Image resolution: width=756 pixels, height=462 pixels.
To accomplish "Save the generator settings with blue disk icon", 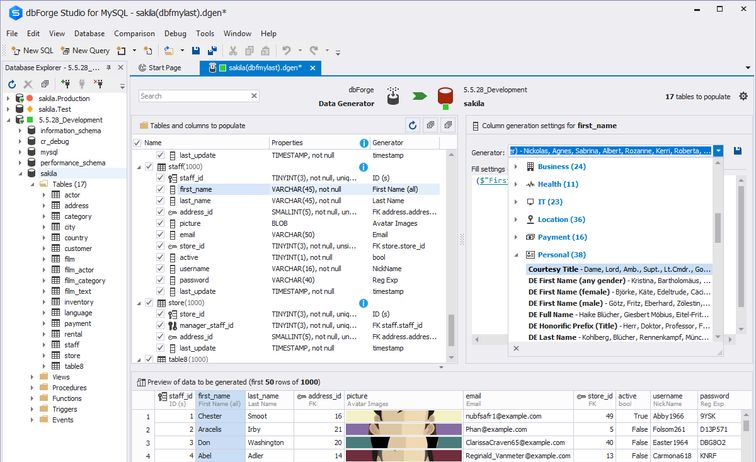I will tap(738, 151).
